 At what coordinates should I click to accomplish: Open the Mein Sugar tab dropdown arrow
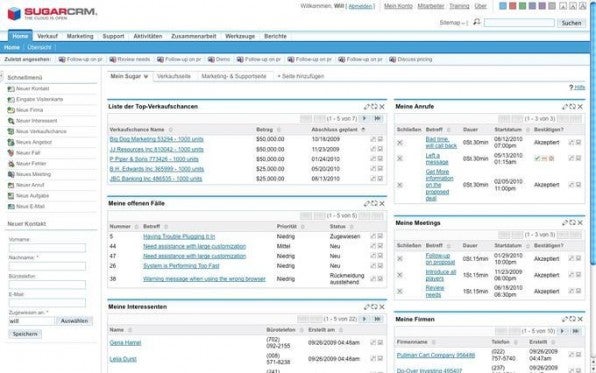(146, 76)
